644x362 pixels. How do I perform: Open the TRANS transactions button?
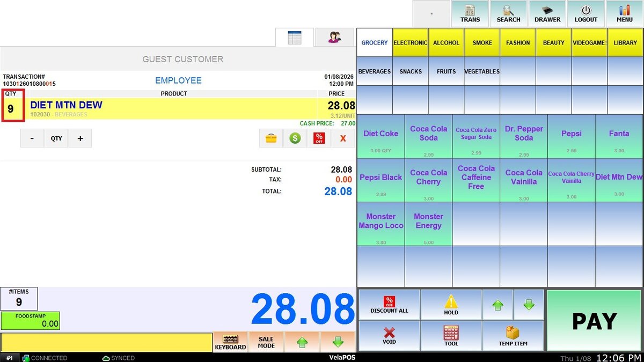(470, 14)
